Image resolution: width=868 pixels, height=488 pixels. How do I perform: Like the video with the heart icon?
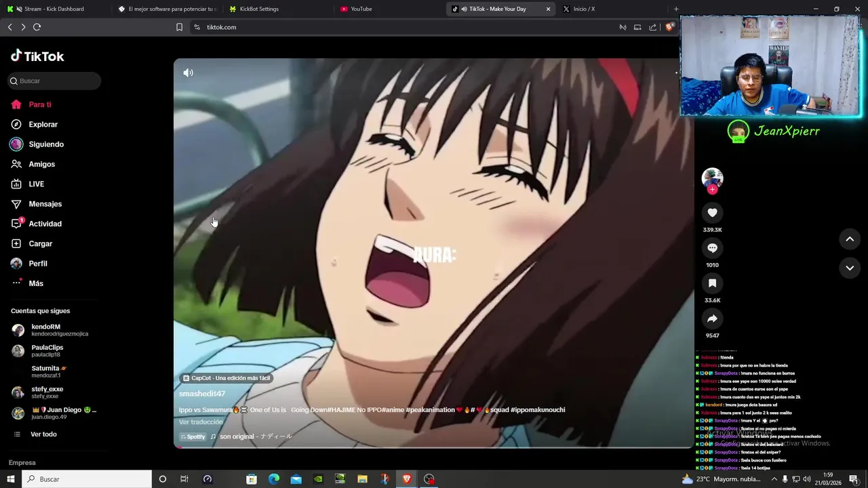point(712,213)
